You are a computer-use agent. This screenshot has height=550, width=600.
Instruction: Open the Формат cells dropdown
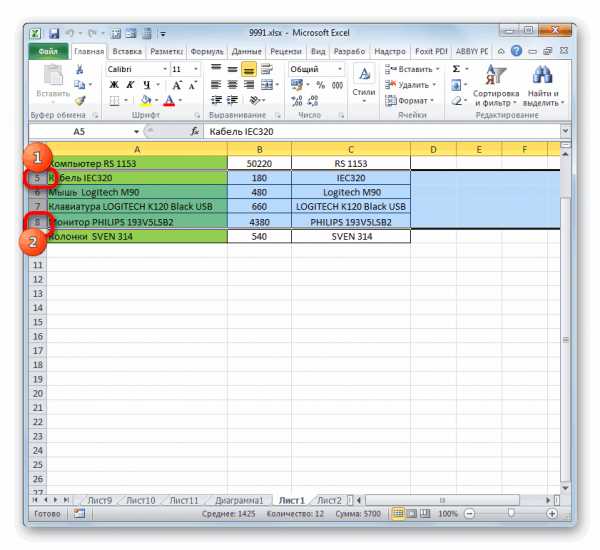click(409, 101)
